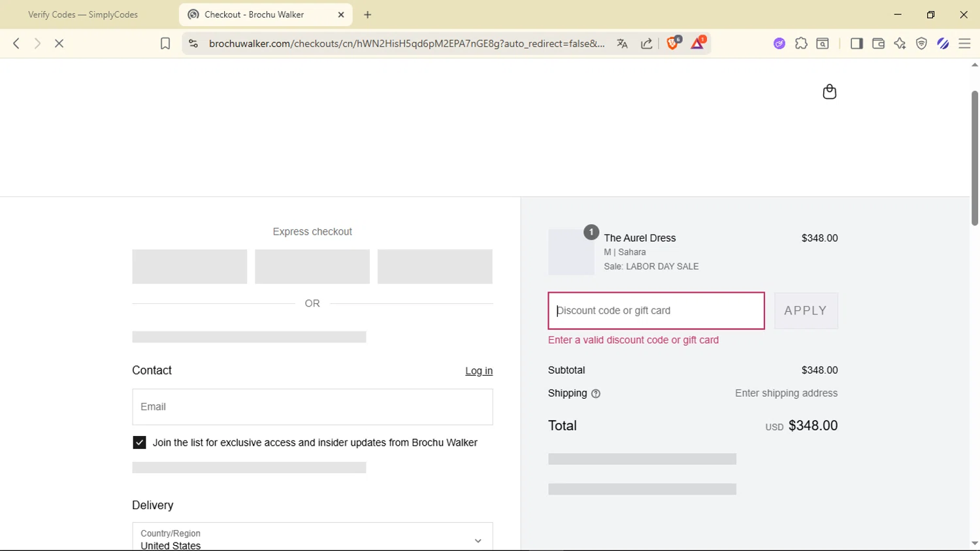The image size is (980, 551).
Task: Click the scrollbar down arrow
Action: point(975,543)
